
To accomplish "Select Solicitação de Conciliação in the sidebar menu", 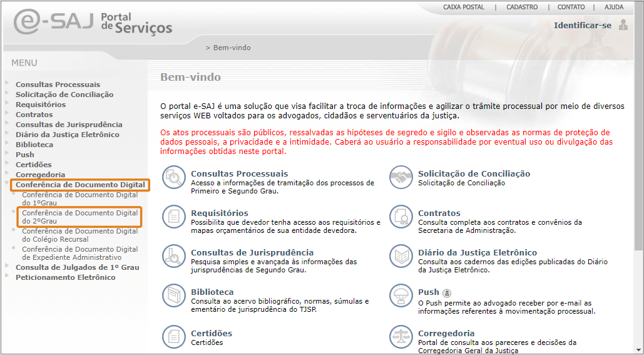I will click(64, 95).
